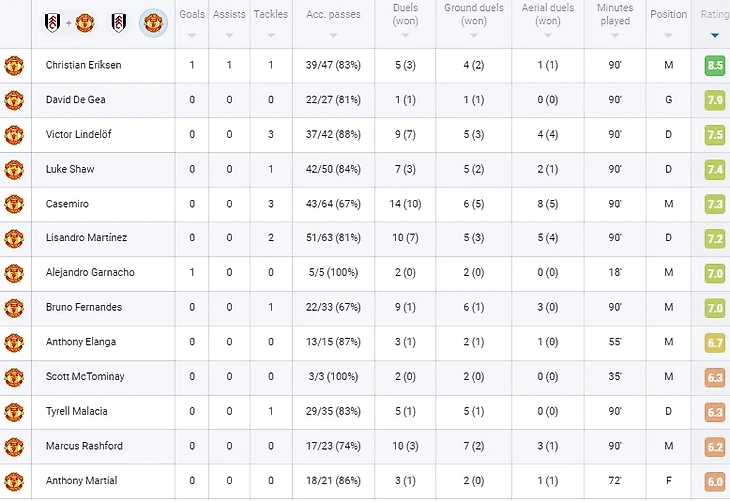Click the Tackles column header
This screenshot has height=502, width=730.
tap(270, 15)
